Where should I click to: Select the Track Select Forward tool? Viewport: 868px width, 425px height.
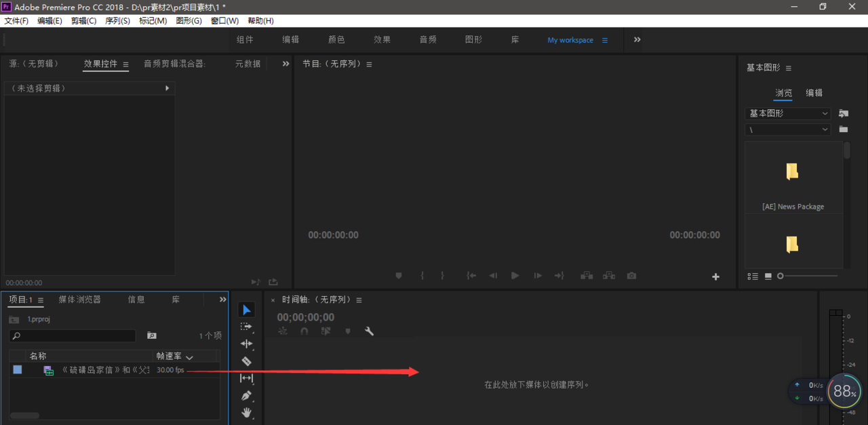tap(246, 327)
